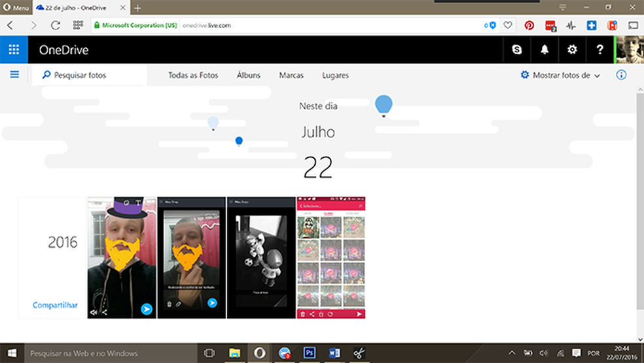
Task: Switch to Opera on the taskbar
Action: (x=260, y=353)
